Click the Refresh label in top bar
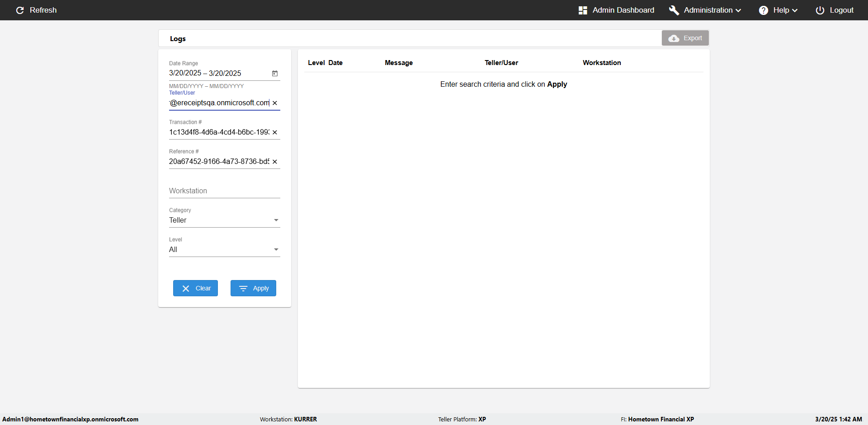The height and width of the screenshot is (425, 868). click(43, 10)
